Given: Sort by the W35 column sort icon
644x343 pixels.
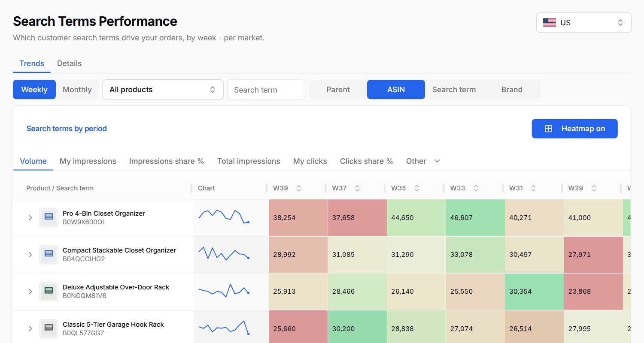Looking at the screenshot, I should pyautogui.click(x=416, y=188).
